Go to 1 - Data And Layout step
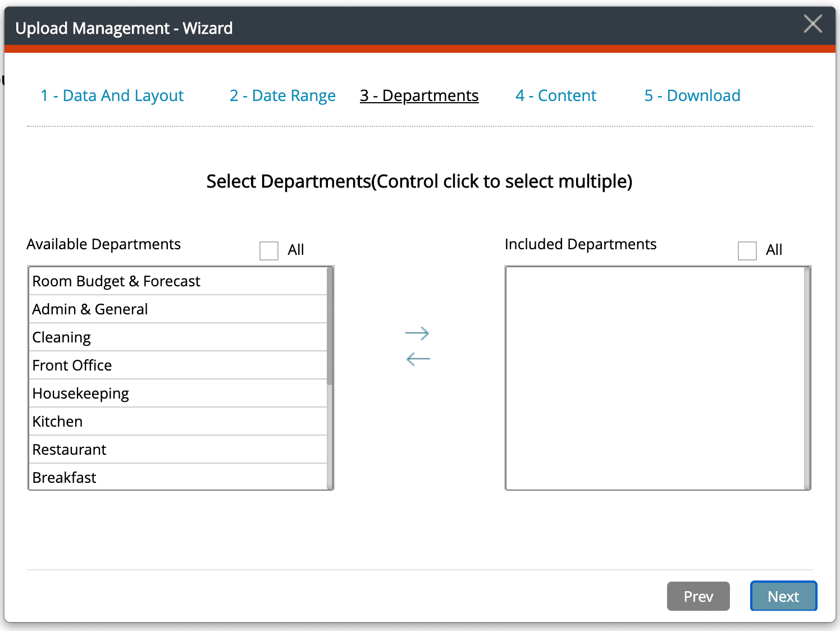The width and height of the screenshot is (840, 631). point(112,95)
